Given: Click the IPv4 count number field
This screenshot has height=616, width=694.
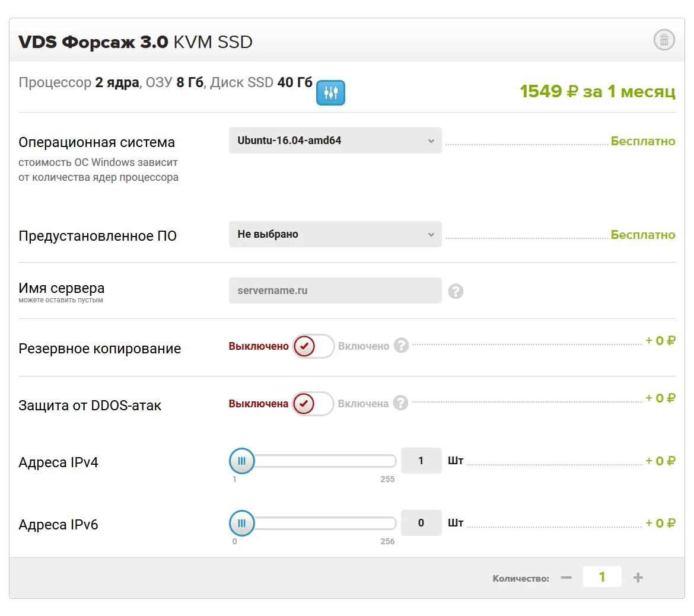Looking at the screenshot, I should tap(421, 461).
